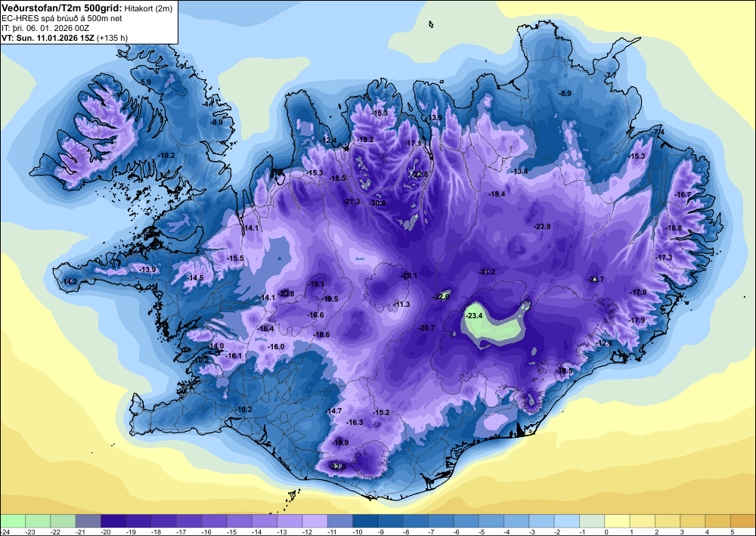This screenshot has width=756, height=536.
Task: Click the light green legend swatch between -24 and -23
Action: click(x=13, y=521)
